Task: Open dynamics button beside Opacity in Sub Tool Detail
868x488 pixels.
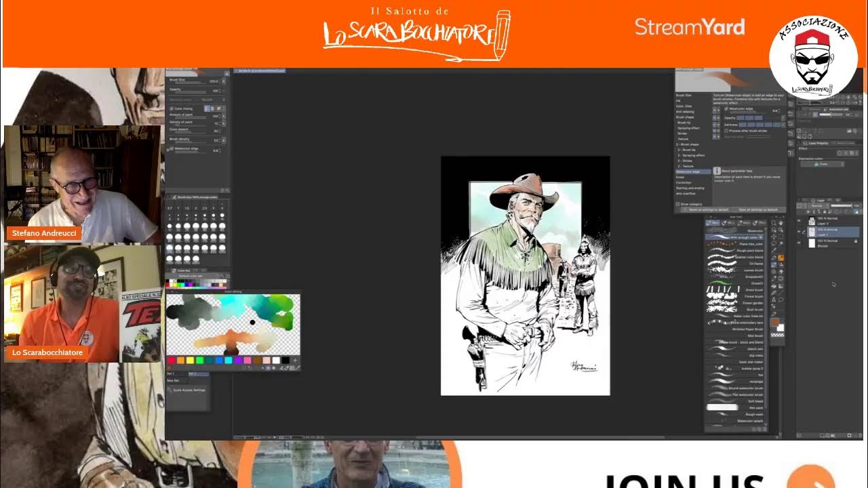Action: click(x=783, y=118)
